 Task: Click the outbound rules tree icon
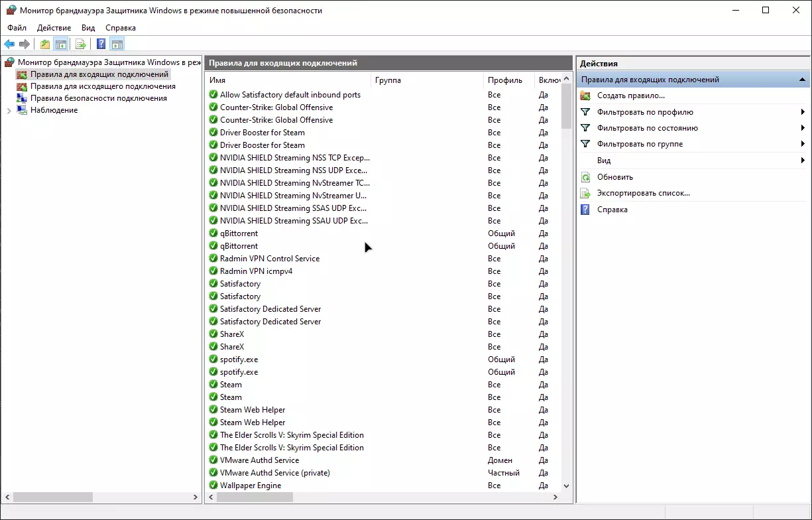pyautogui.click(x=22, y=86)
